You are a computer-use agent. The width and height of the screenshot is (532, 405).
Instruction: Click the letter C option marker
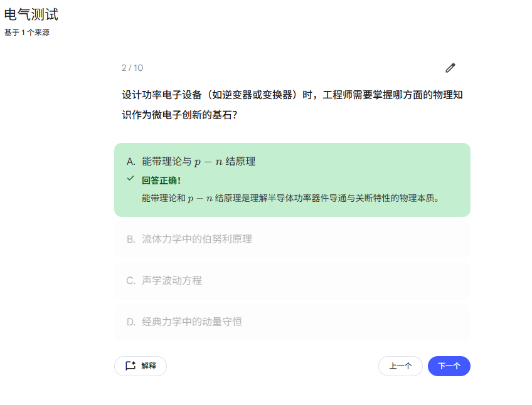131,281
